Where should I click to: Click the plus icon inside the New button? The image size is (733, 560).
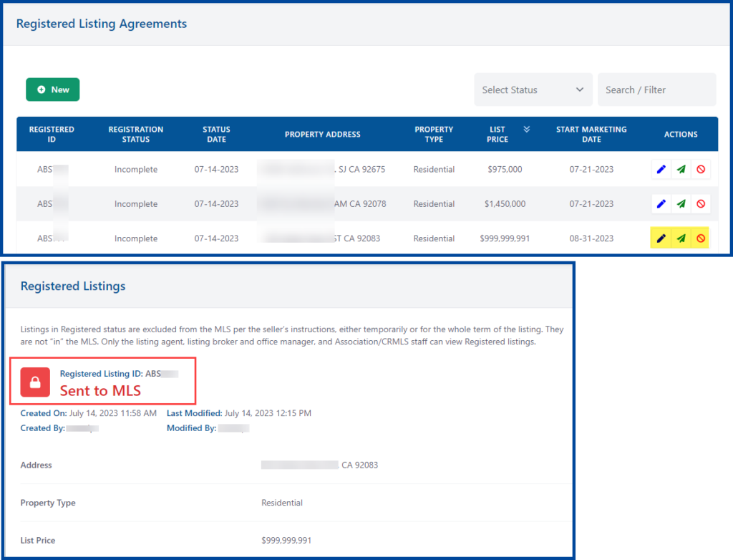pos(41,90)
